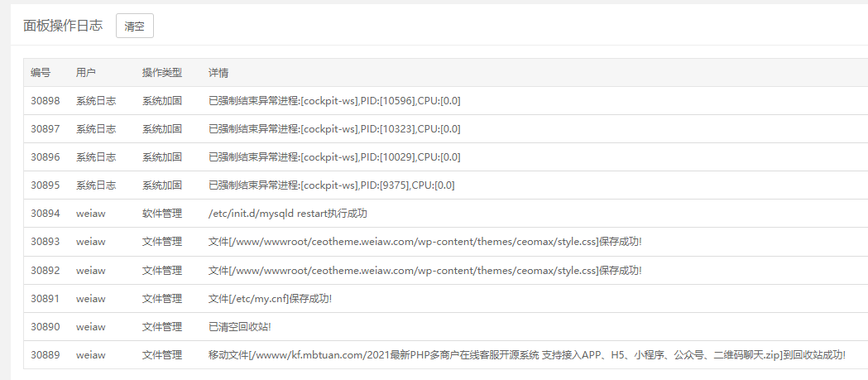Click weiaw user in row 30889

tap(91, 355)
